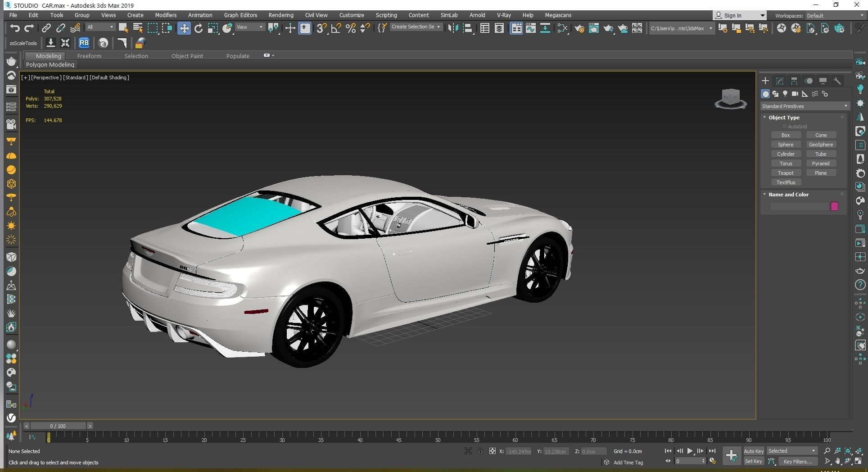The height and width of the screenshot is (472, 868).
Task: Choose the Select and Move tool
Action: pyautogui.click(x=184, y=28)
